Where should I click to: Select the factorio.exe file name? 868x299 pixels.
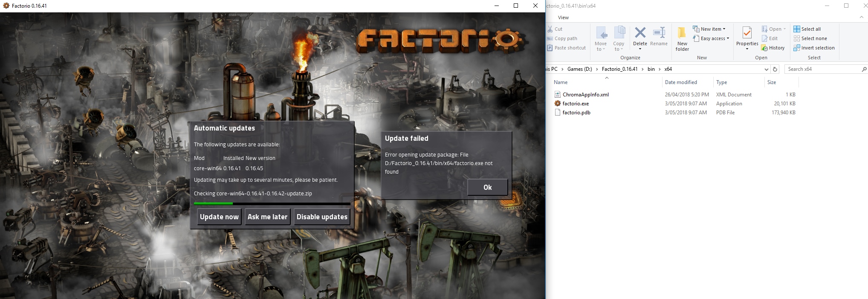576,104
